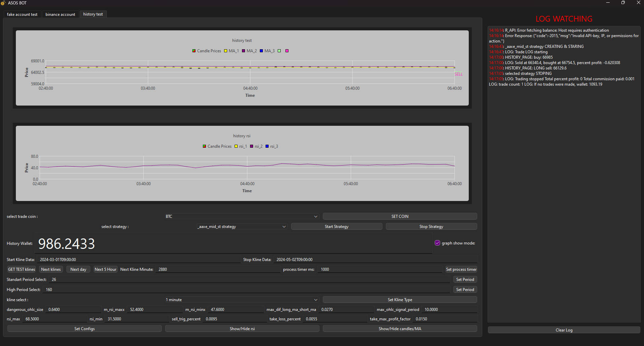Click the magenta unnamed legend marker
The height and width of the screenshot is (346, 644).
pos(287,51)
